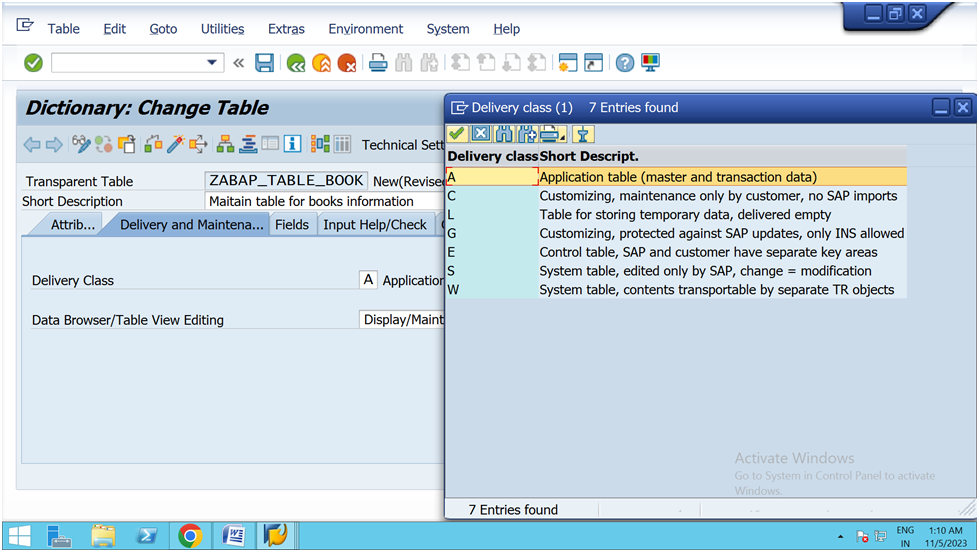Click the Display Object List hierarchy icon
979x552 pixels.
coord(225,144)
